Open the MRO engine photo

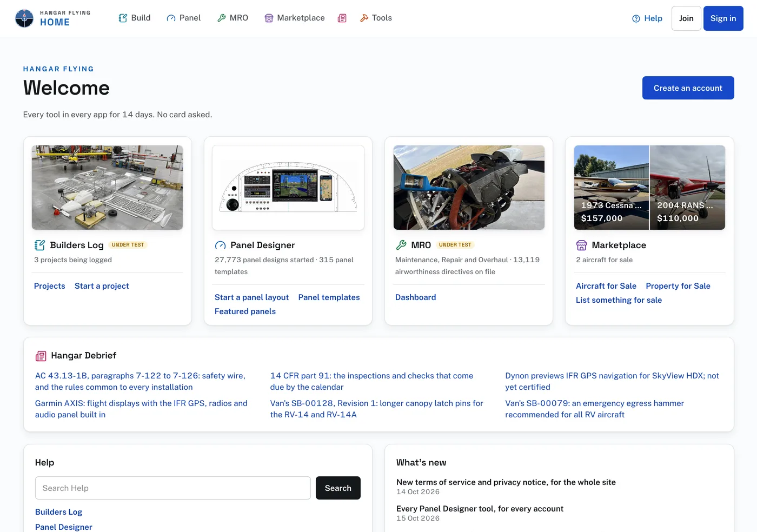tap(469, 188)
